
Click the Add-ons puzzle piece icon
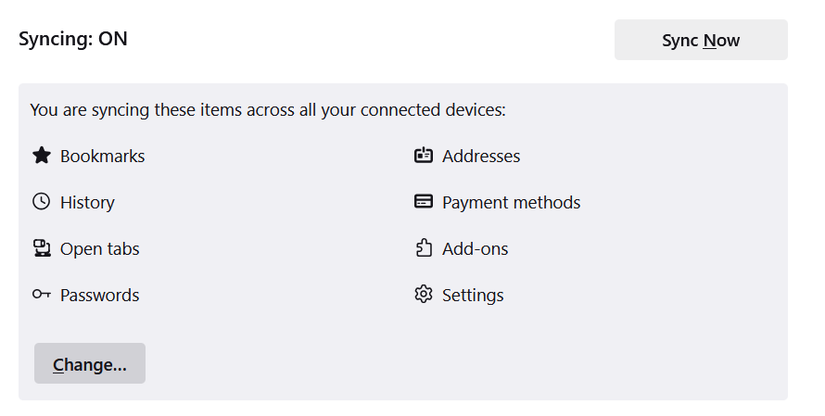click(424, 248)
